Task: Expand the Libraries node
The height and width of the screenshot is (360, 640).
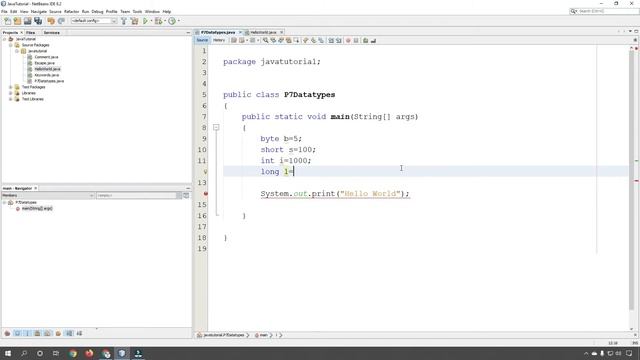Action: 11,93
